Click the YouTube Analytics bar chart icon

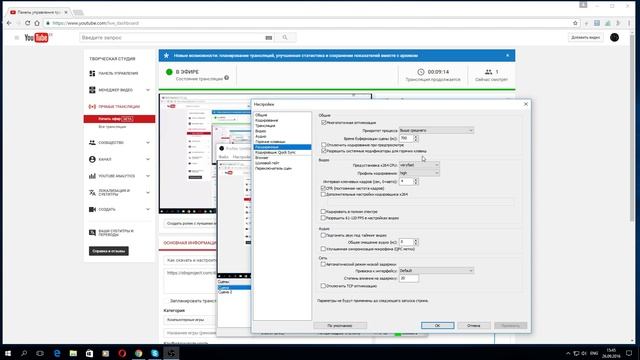[92, 176]
